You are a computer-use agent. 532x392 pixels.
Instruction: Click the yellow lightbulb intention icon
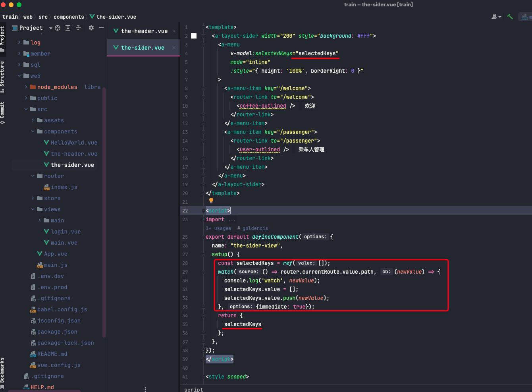click(x=211, y=201)
